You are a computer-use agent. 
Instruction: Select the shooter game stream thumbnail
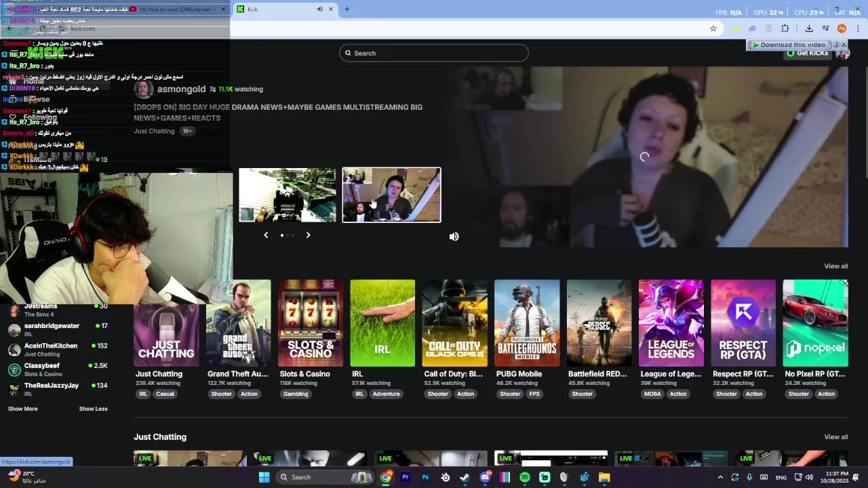(x=288, y=195)
